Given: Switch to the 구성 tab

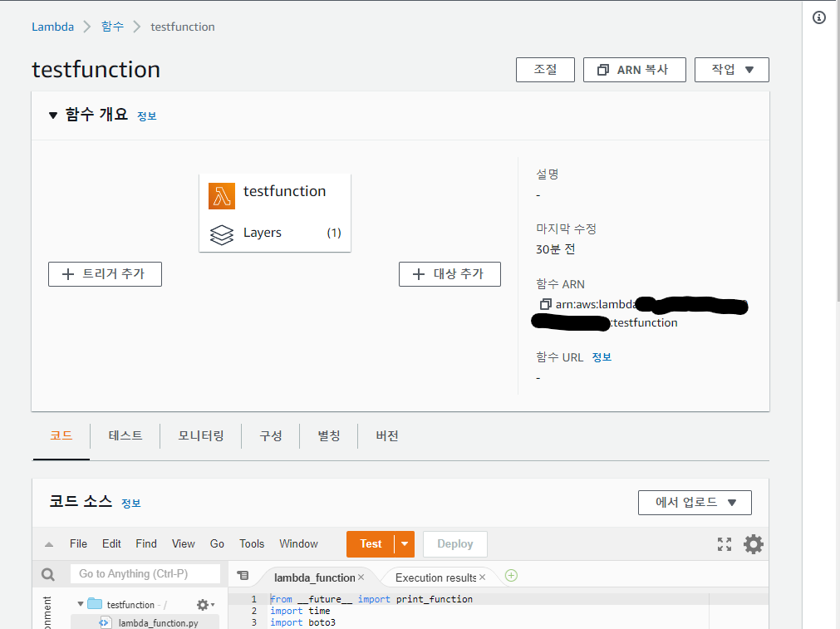Looking at the screenshot, I should point(271,435).
